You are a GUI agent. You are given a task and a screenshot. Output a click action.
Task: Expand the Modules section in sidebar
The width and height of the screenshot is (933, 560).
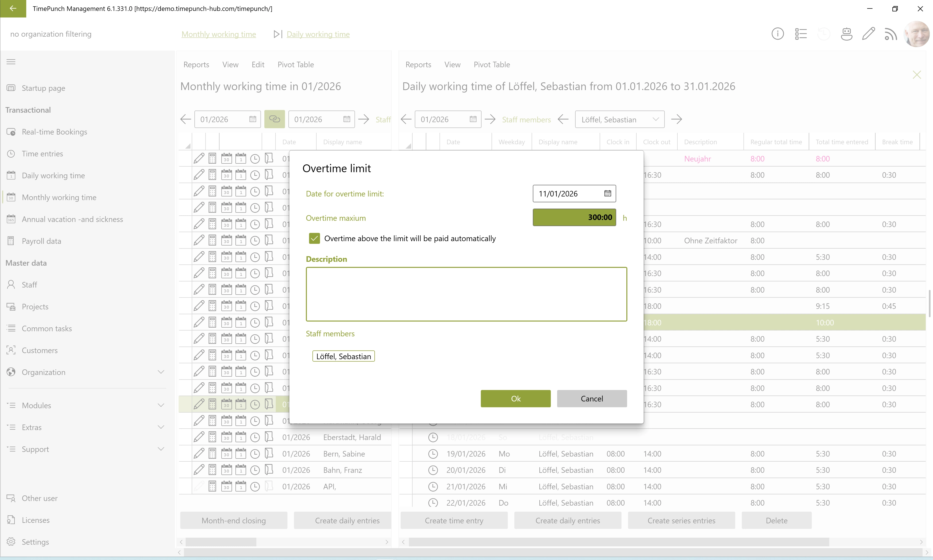(x=161, y=405)
